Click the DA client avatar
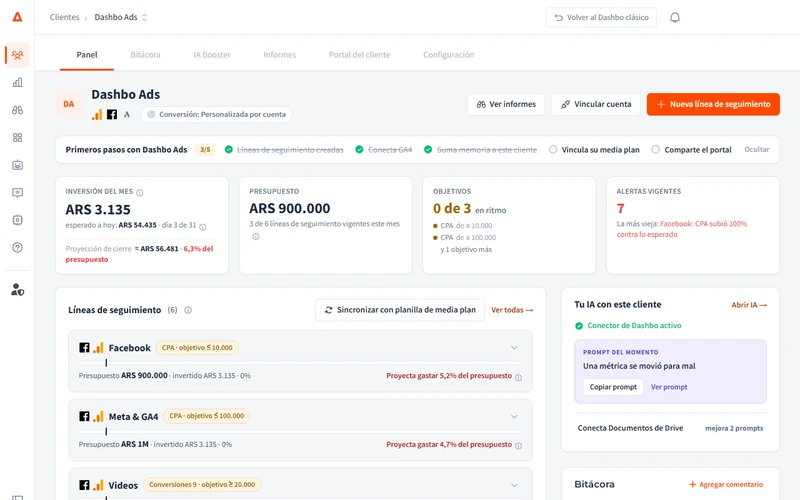 69,104
